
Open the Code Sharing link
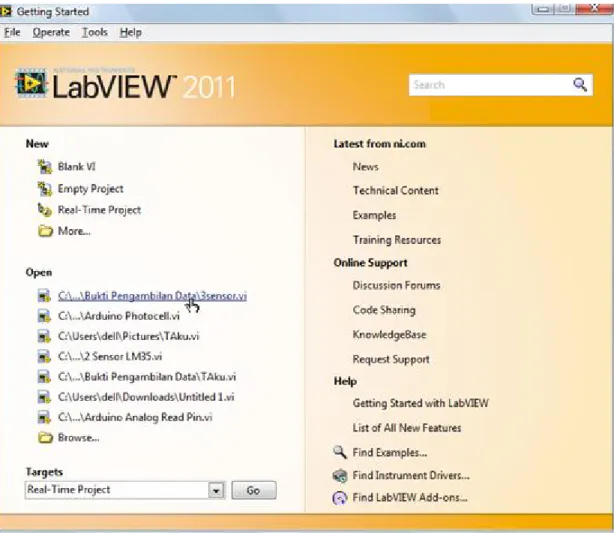pyautogui.click(x=384, y=310)
